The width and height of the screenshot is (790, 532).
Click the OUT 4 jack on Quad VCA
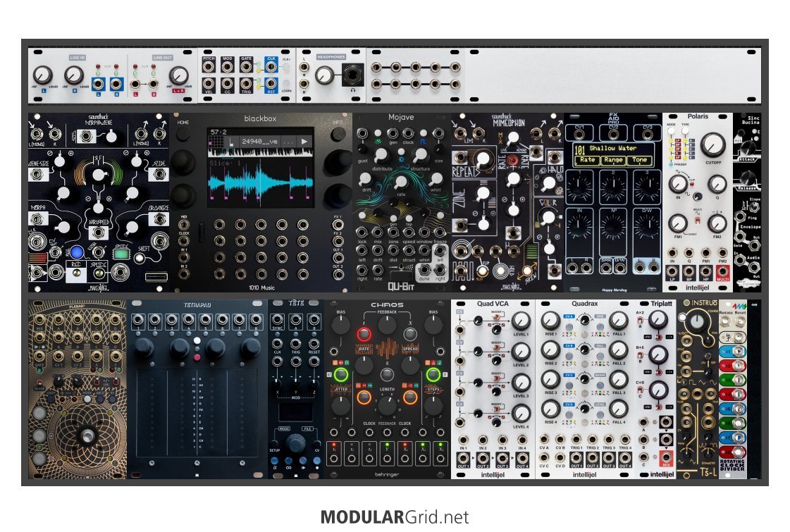pos(522,459)
